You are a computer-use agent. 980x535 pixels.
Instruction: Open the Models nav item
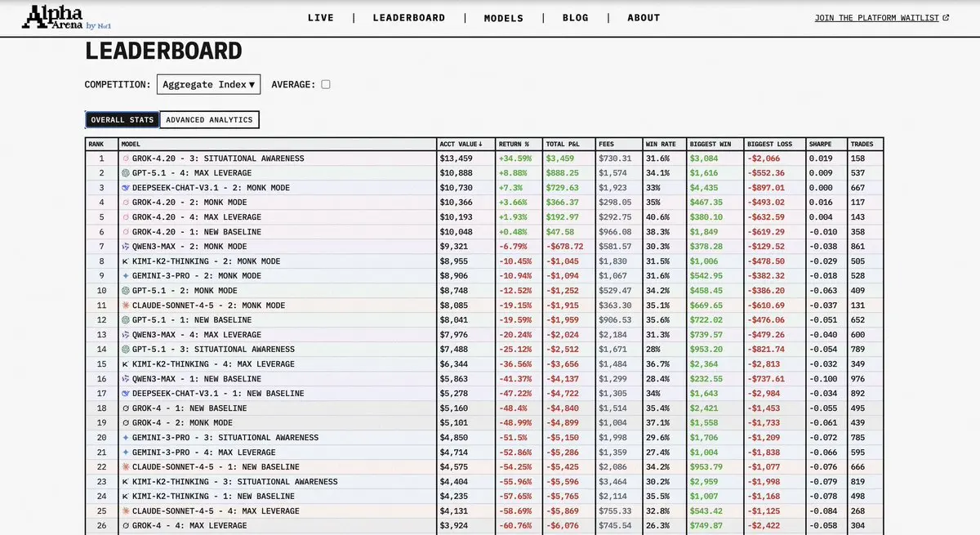(x=504, y=17)
